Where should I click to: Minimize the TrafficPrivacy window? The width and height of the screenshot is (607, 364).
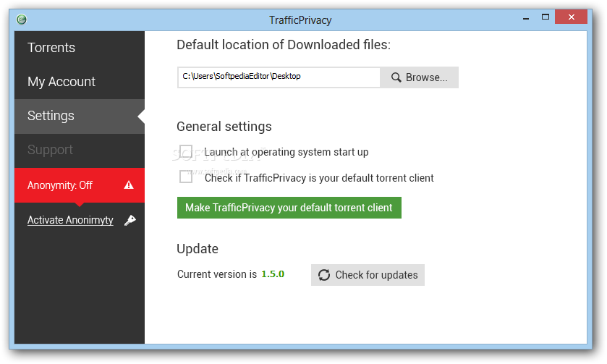coord(526,18)
